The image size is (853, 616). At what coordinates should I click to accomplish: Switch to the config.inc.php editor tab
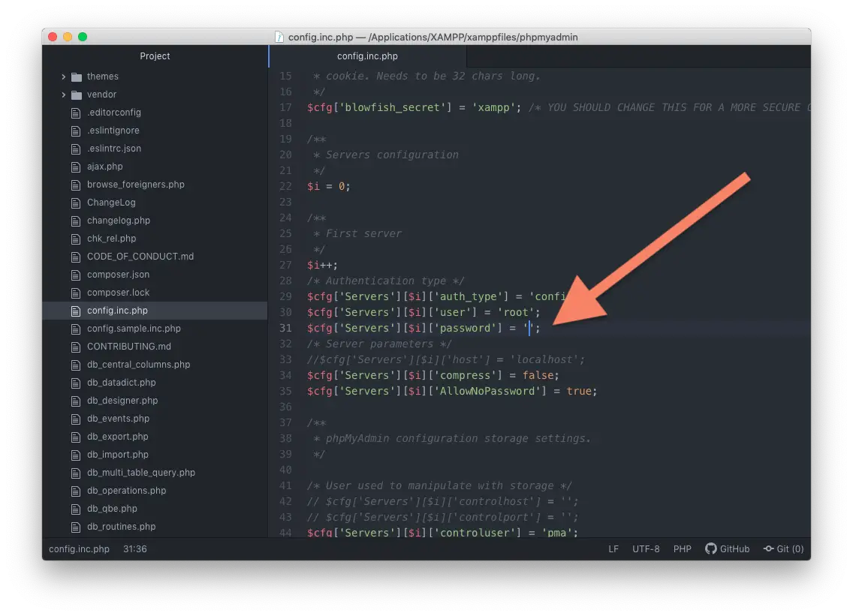pos(367,56)
